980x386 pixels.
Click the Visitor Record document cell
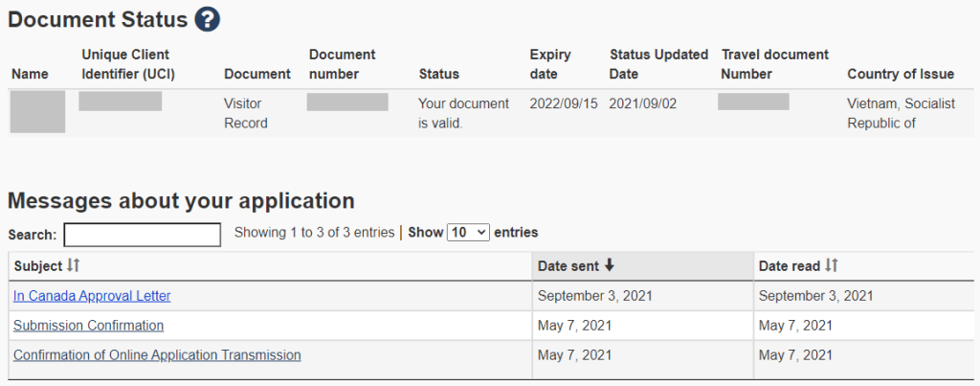click(x=246, y=113)
